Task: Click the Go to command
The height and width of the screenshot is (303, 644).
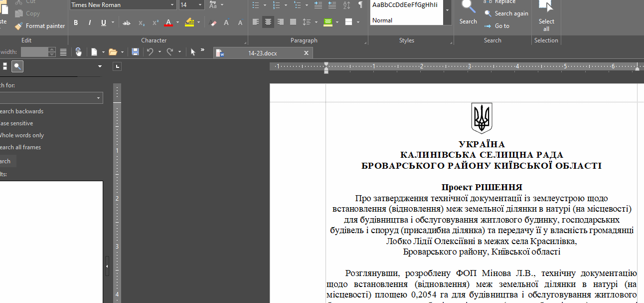Action: pos(502,26)
